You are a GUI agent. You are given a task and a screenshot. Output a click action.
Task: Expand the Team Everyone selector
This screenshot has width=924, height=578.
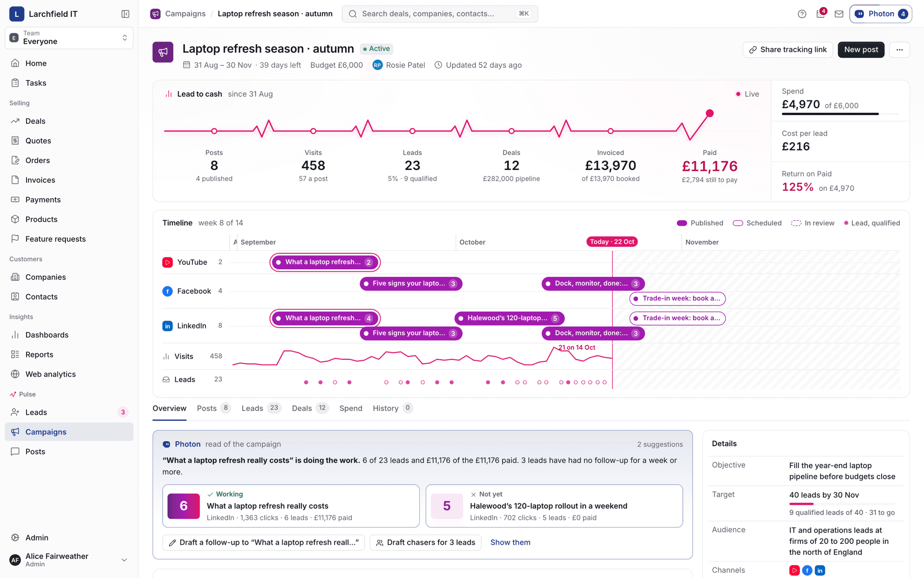pyautogui.click(x=69, y=38)
